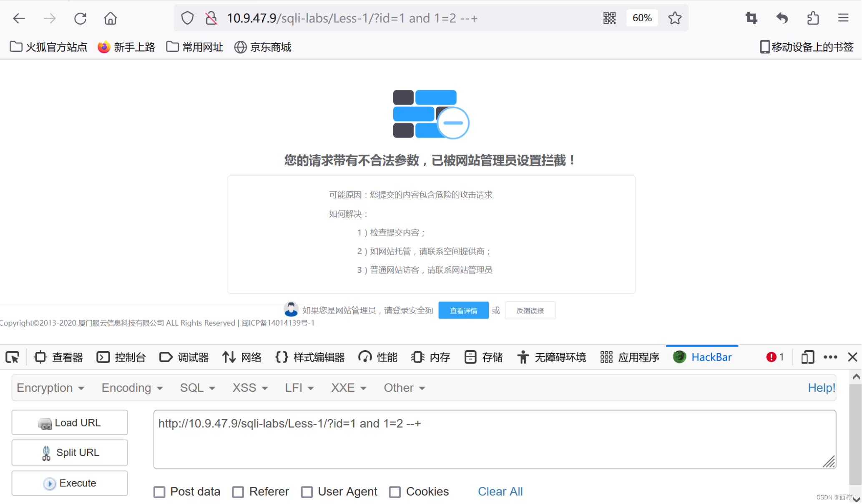Screen dimensions: 862x504
Task: Click the 60% zoom level indicator
Action: (642, 18)
